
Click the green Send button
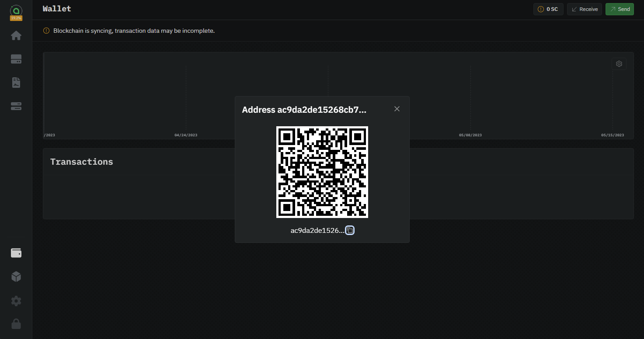620,9
